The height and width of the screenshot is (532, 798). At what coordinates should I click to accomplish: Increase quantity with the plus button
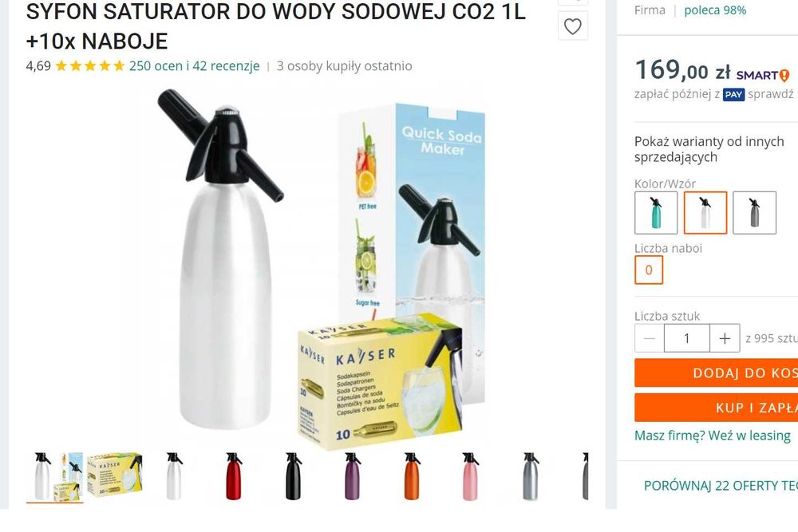pos(725,338)
